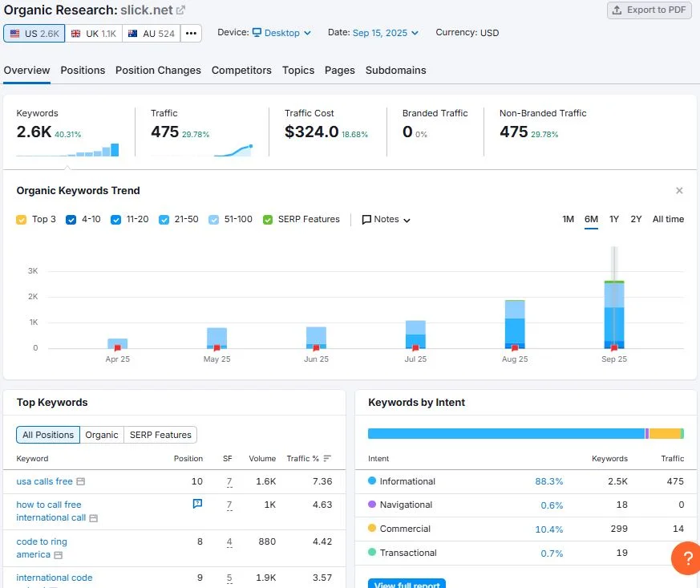Toggle the 11-20 positions checkbox
The image size is (700, 588).
[x=115, y=220]
